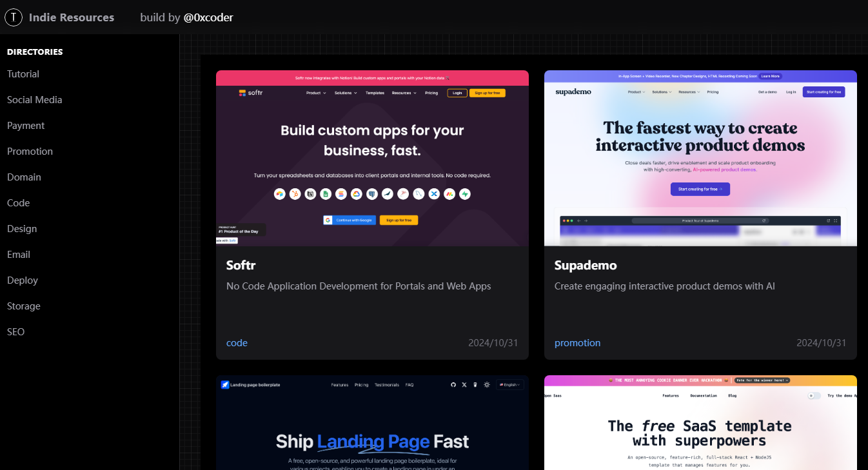Open the Storage directory
Image resolution: width=868 pixels, height=470 pixels.
pyautogui.click(x=24, y=306)
